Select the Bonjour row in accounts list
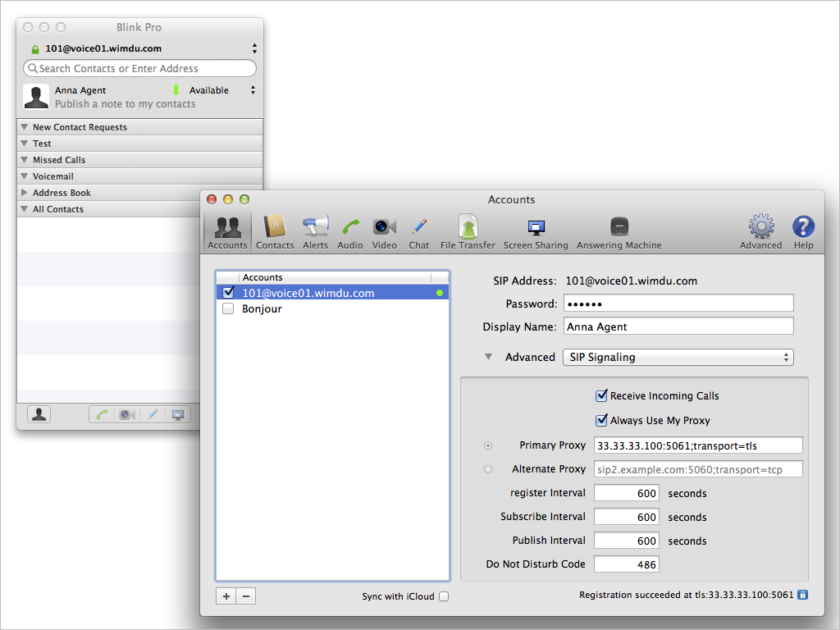The height and width of the screenshot is (630, 840). [x=333, y=308]
